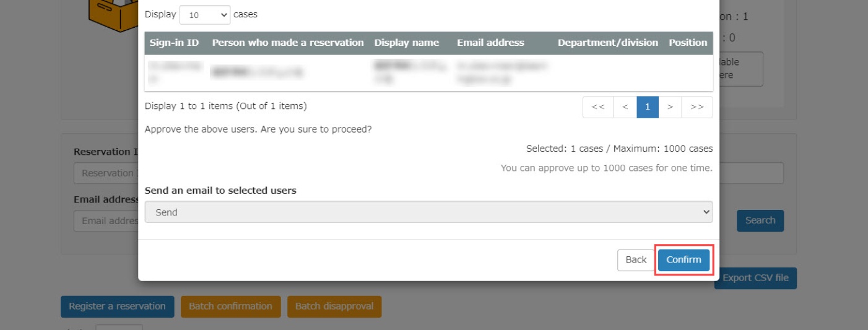Click the Batch disapproval button
This screenshot has width=868, height=330.
(334, 306)
